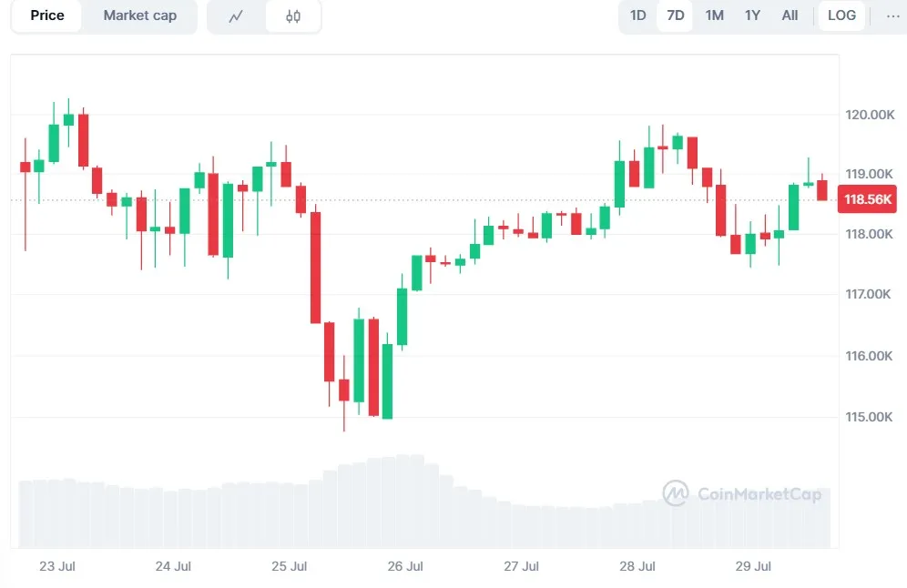This screenshot has height=588, width=907.
Task: Switch to the line chart view icon
Action: (x=236, y=15)
